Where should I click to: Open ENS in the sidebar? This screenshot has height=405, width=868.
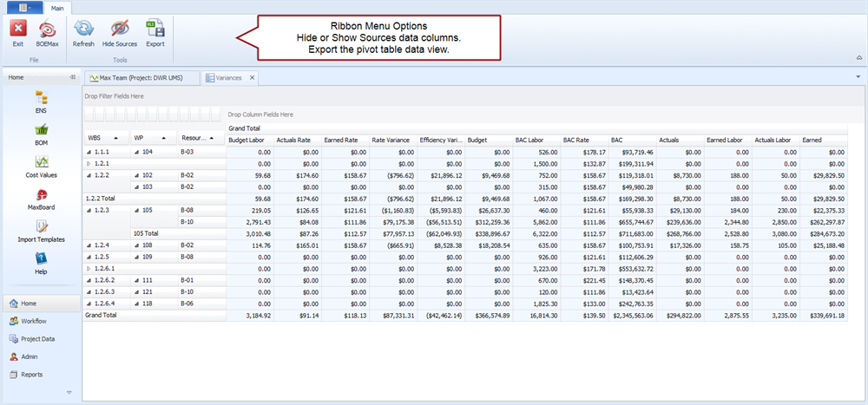(x=41, y=99)
